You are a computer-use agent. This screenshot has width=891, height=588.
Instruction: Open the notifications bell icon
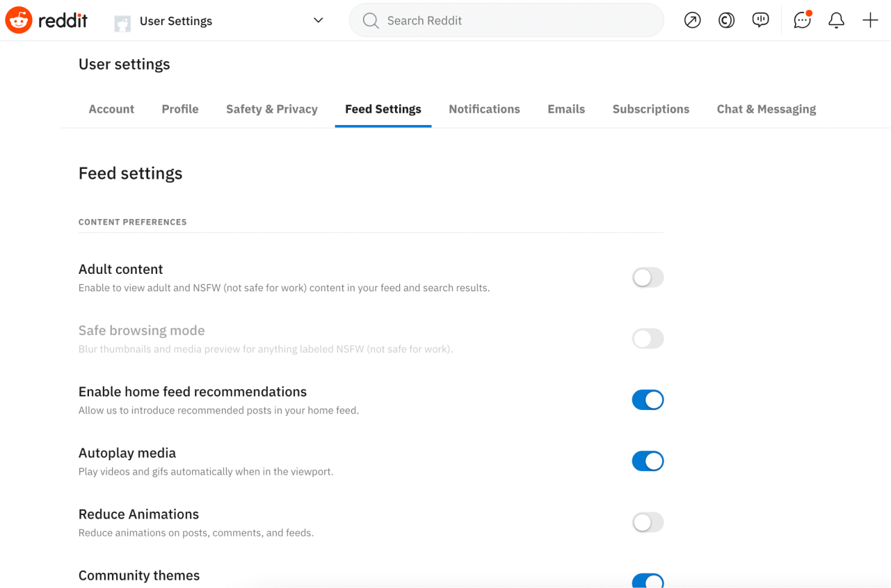[836, 21]
